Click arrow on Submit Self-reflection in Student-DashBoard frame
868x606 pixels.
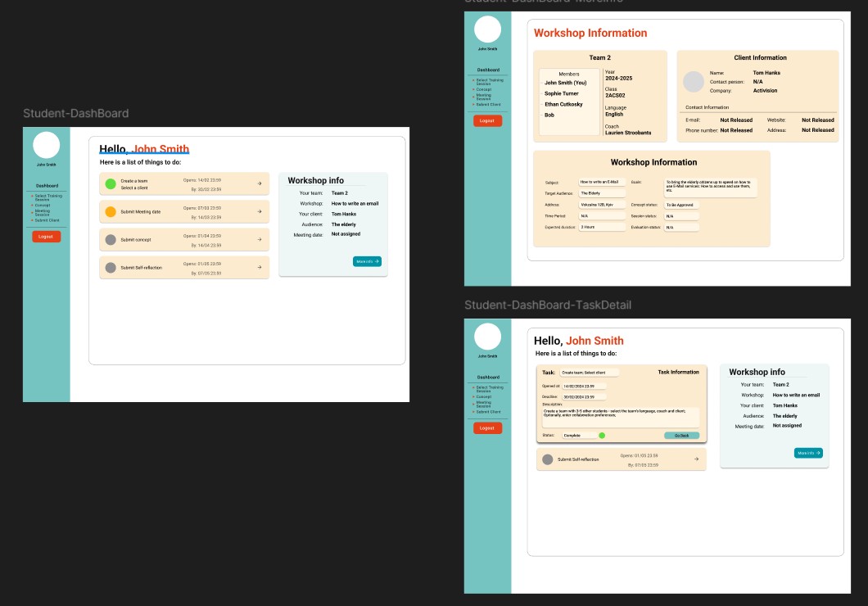point(259,267)
